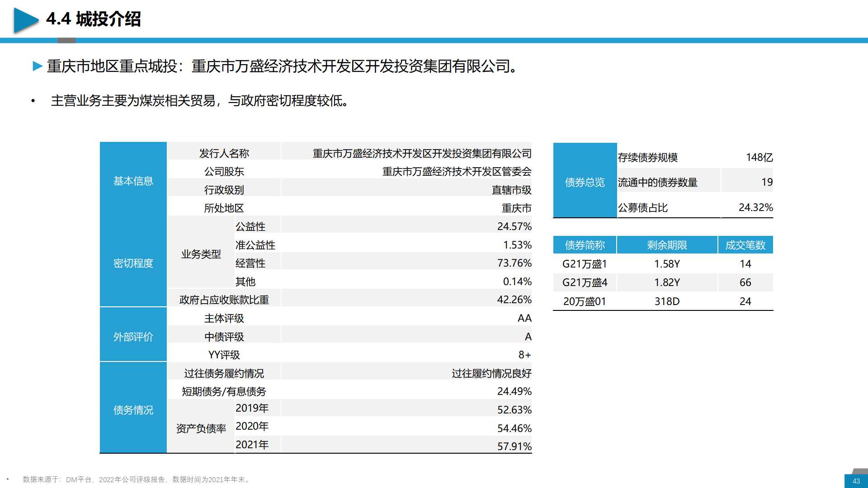Screen dimensions: 868x488
Task: Select the value '直辖市级'
Action: pos(512,190)
